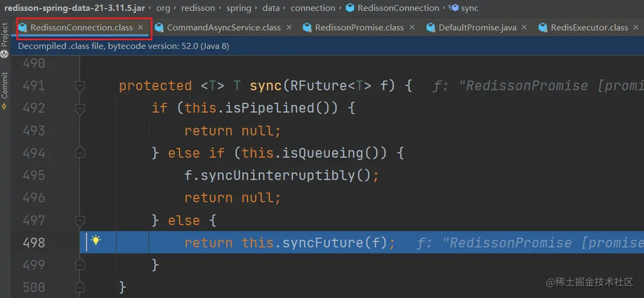Click the redisson-spring-data jar breadcrumb
Image resolution: width=644 pixels, height=298 pixels.
coord(75,8)
